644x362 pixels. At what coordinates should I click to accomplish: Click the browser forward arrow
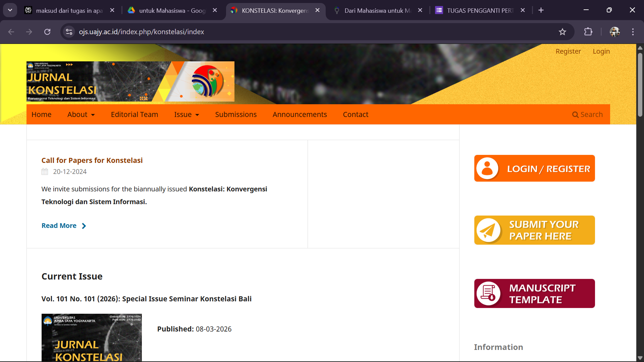(x=29, y=32)
